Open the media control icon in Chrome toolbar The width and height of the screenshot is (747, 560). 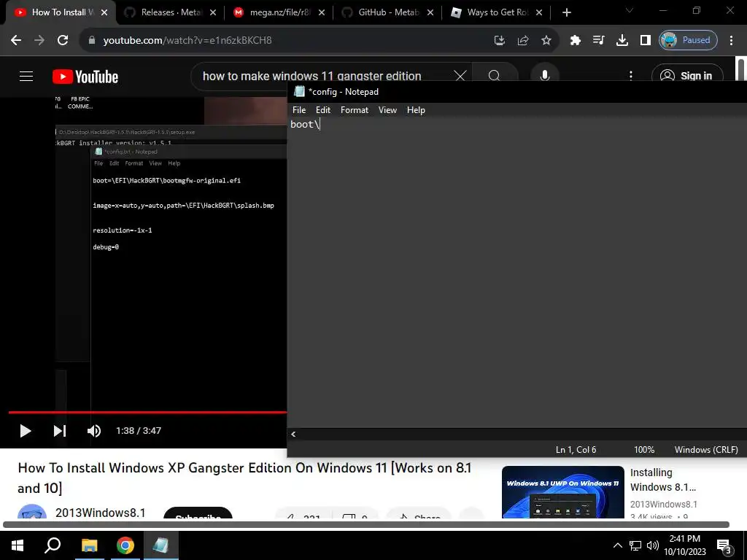598,41
